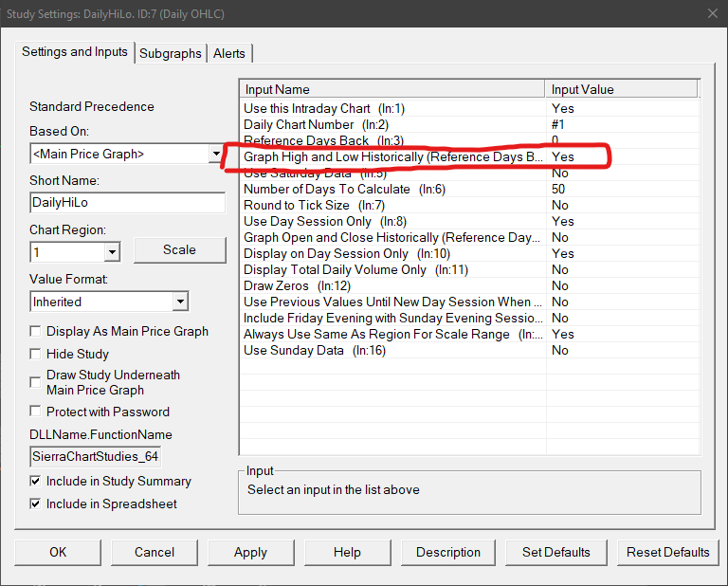Click No value for Round to Tick Size
The image size is (728, 586).
click(560, 205)
